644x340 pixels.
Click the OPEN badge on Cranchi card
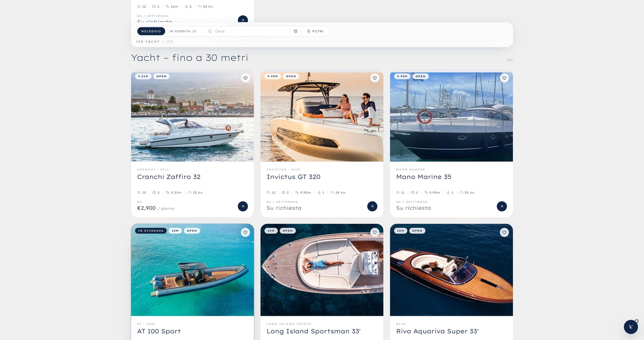pos(161,76)
